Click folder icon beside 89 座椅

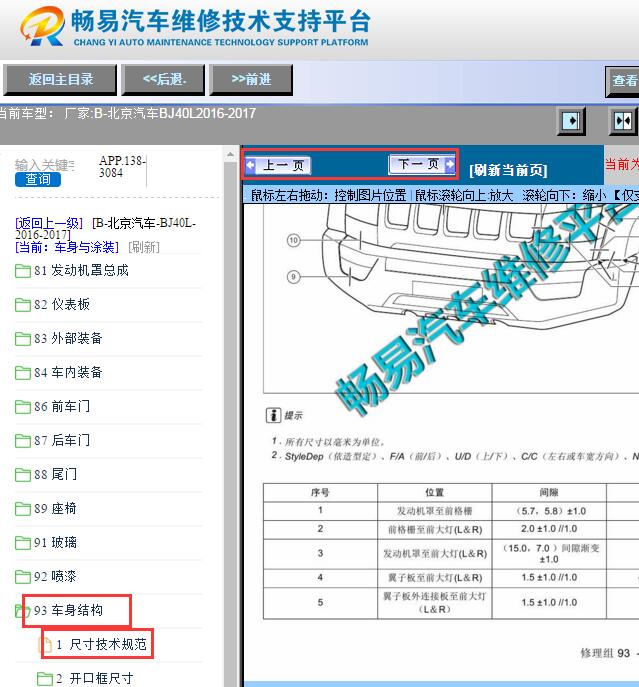pyautogui.click(x=22, y=509)
